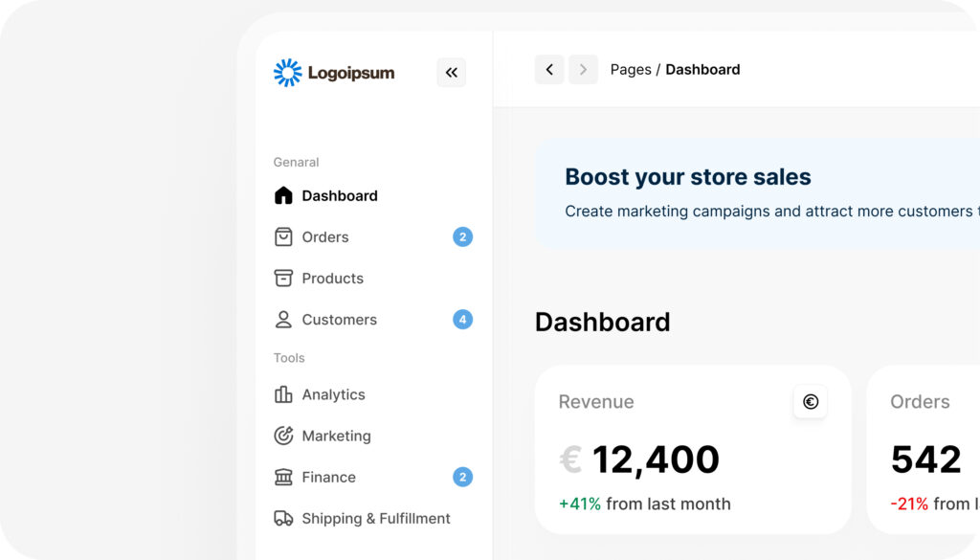Click the Dashboard home icon in sidebar
This screenshot has height=560, width=980.
283,195
